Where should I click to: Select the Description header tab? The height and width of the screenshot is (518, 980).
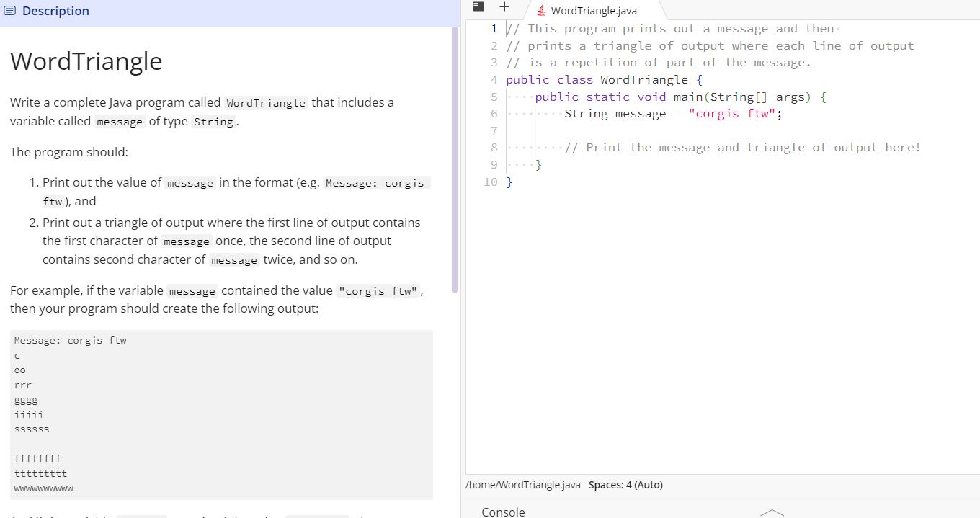pyautogui.click(x=55, y=10)
